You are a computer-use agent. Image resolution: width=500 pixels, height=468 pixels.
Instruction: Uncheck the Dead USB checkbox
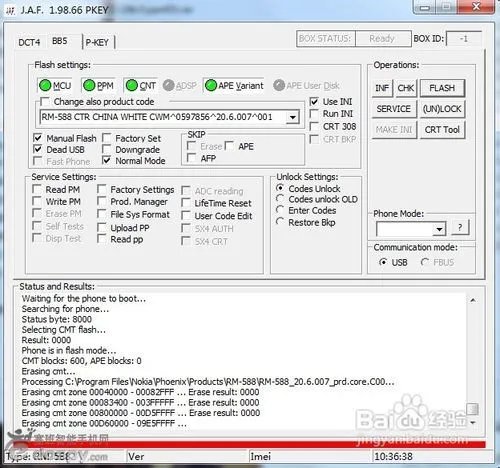coord(38,149)
